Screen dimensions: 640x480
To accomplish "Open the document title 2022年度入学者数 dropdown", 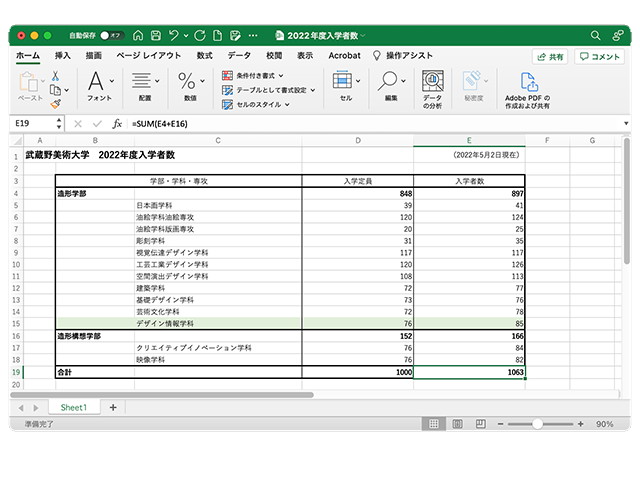I will click(363, 36).
